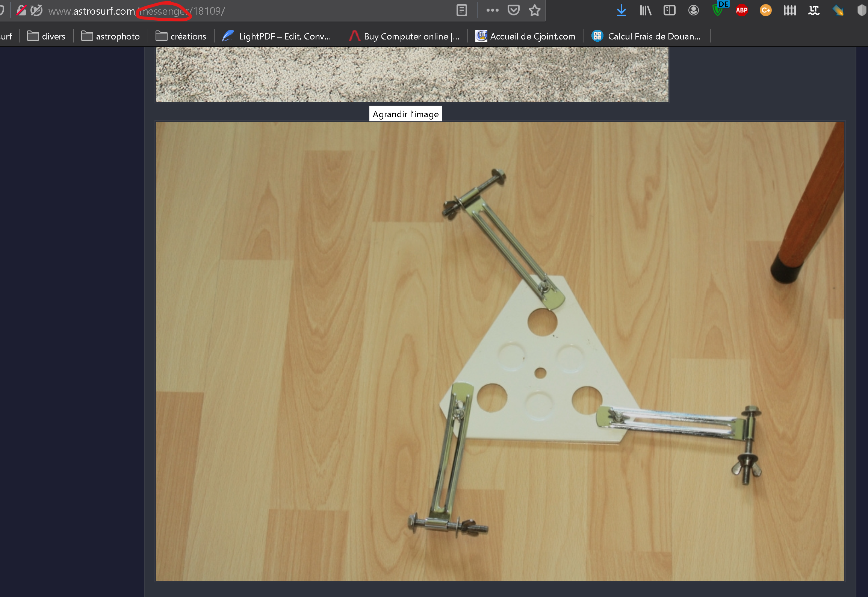Open the Firefox Account icon
Viewport: 868px width, 597px height.
(x=694, y=11)
